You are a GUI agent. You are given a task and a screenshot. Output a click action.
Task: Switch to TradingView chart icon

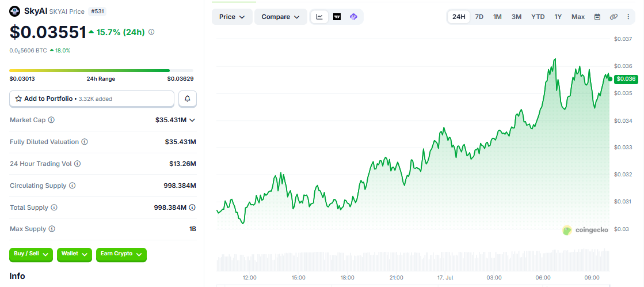pos(337,17)
